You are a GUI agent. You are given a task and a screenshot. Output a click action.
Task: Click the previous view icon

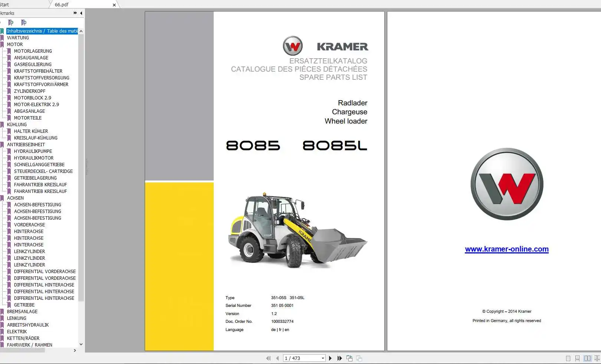349,358
